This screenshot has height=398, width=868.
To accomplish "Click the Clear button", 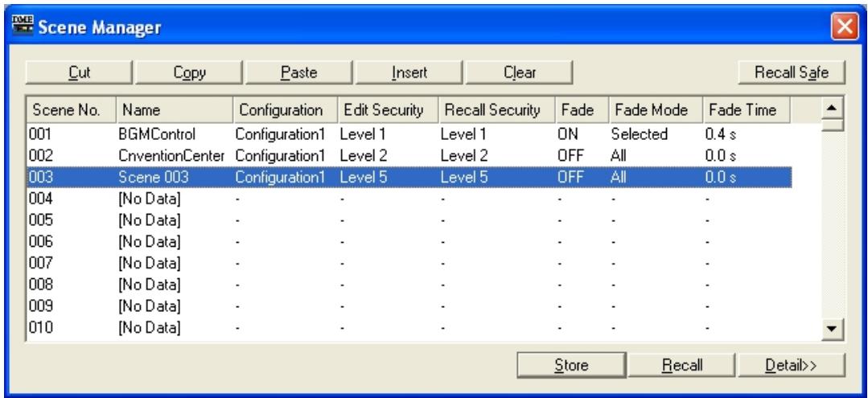I will (x=519, y=72).
